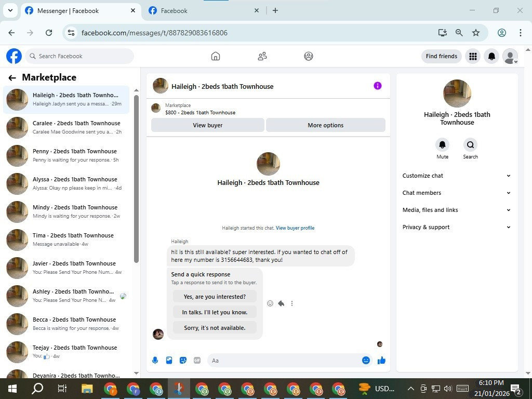The width and height of the screenshot is (532, 399).
Task: Open the Friends icon in top navigation
Action: pos(262,56)
